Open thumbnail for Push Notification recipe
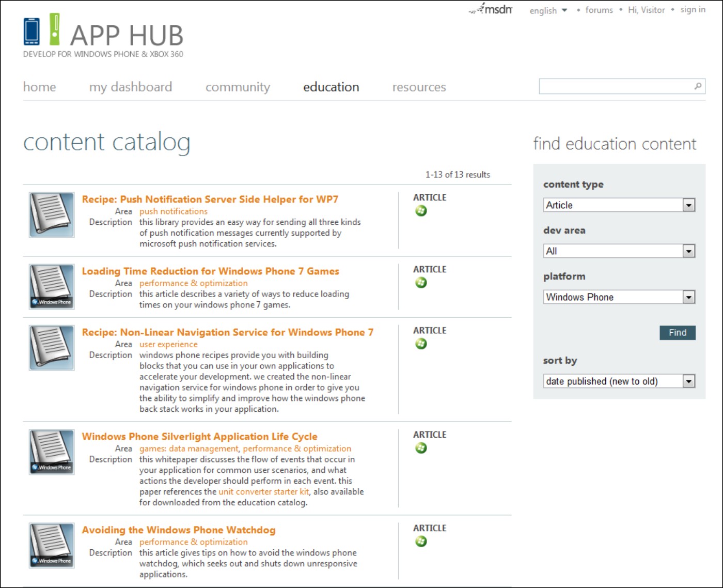Image resolution: width=723 pixels, height=588 pixels. (52, 215)
